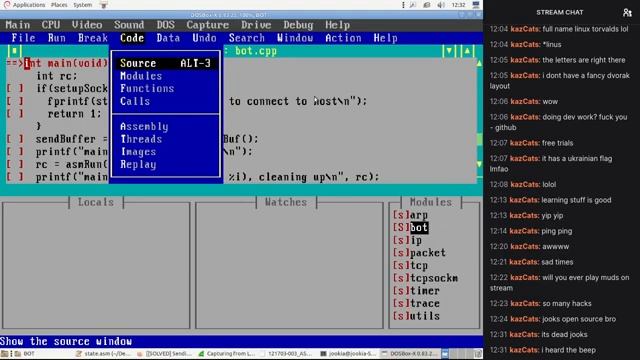Click the source scrollbar thumb

coord(480,140)
